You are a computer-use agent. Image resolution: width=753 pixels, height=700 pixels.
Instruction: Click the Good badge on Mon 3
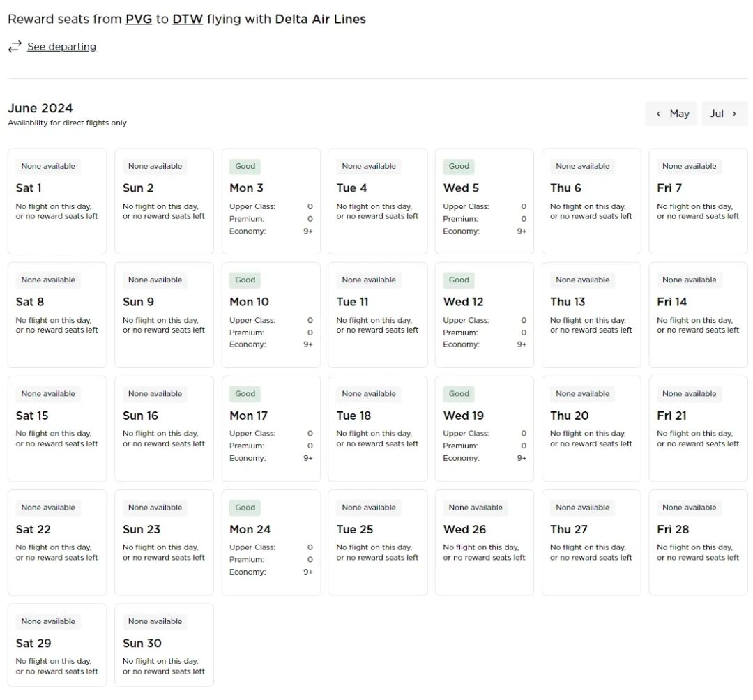245,167
